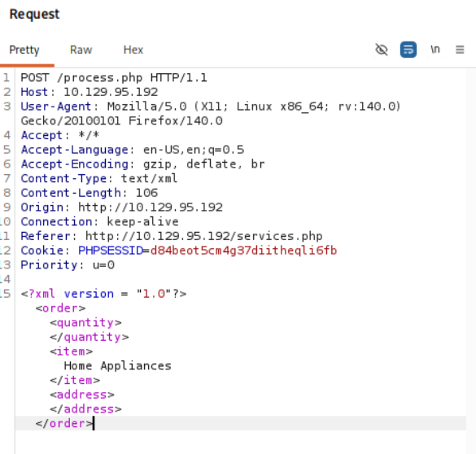Click the Accept: */* header line

(60, 135)
